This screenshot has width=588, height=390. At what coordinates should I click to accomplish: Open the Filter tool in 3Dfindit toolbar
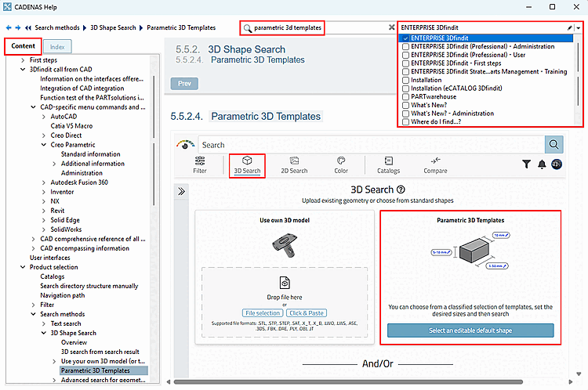click(200, 164)
